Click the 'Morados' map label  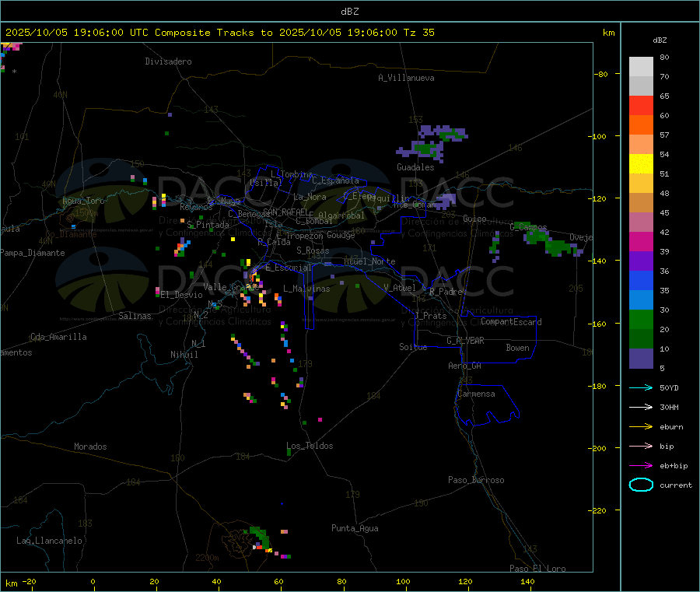coord(90,447)
